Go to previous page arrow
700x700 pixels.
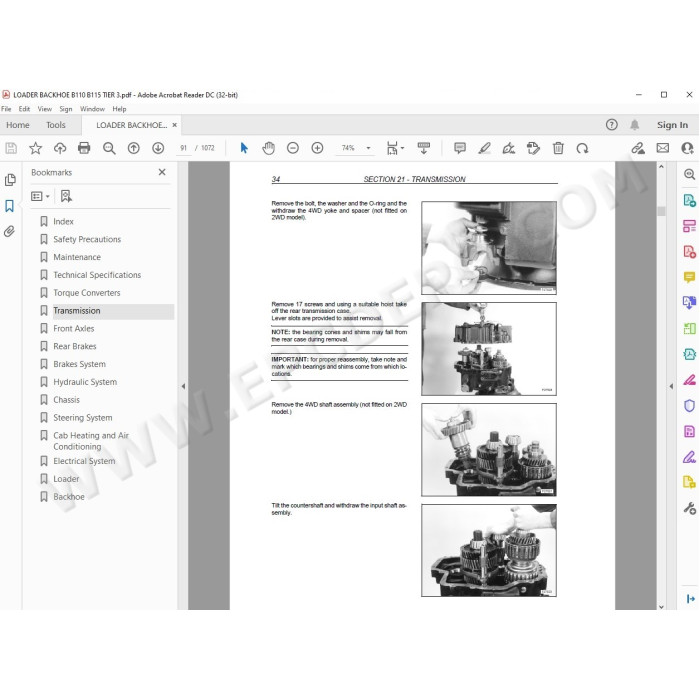133,148
